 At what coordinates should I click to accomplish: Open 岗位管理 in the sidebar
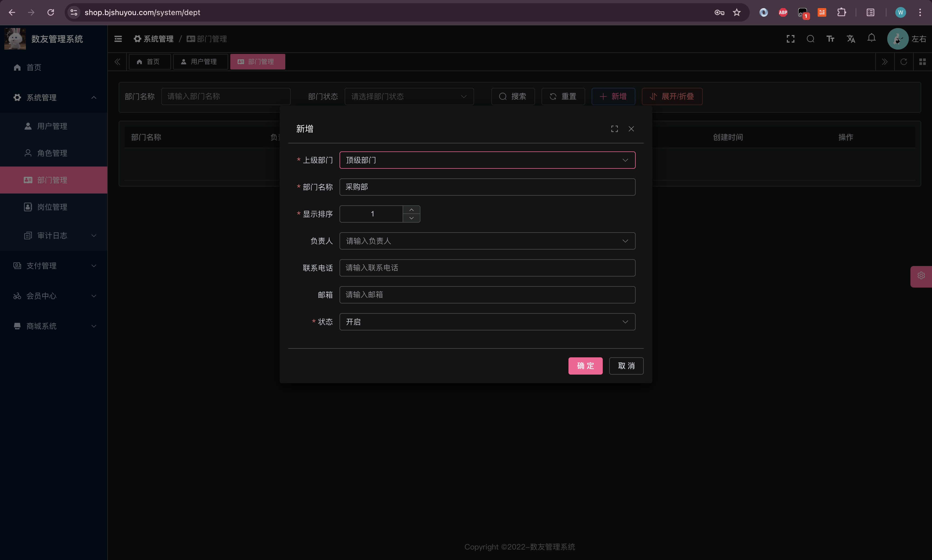[x=52, y=207]
